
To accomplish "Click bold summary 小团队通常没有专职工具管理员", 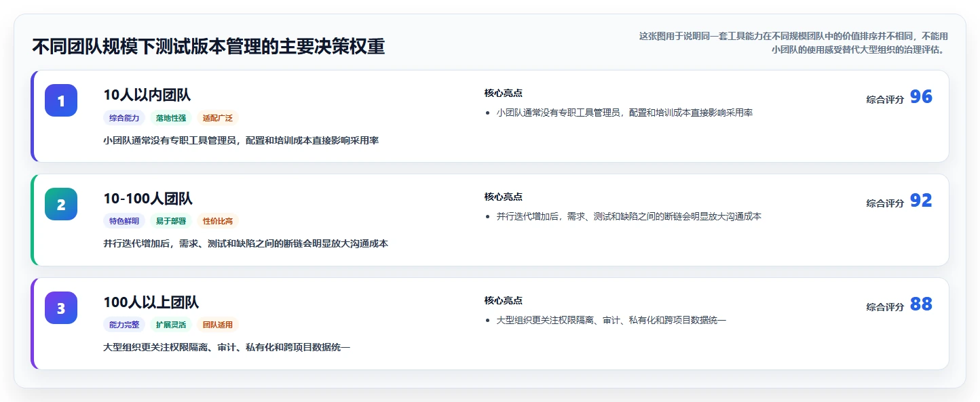I will pos(241,140).
